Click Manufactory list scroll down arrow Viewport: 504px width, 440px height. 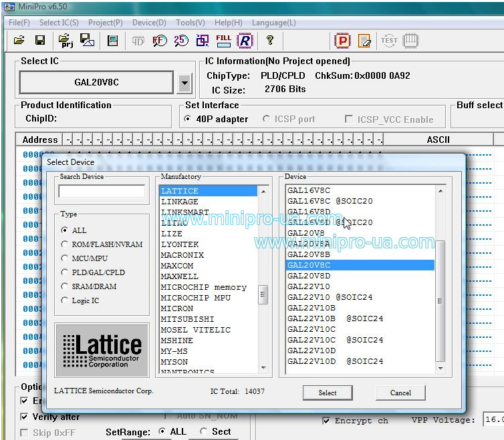(263, 368)
